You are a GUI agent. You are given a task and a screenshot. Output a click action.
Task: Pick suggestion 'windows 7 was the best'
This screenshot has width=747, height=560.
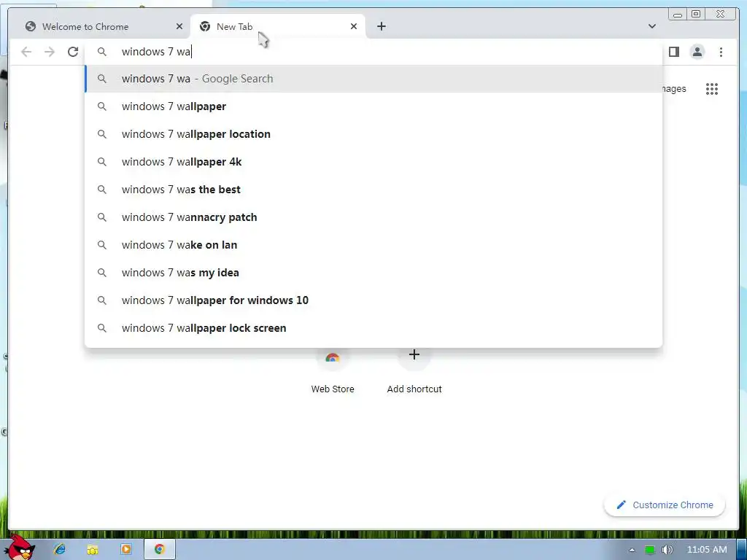(373, 189)
